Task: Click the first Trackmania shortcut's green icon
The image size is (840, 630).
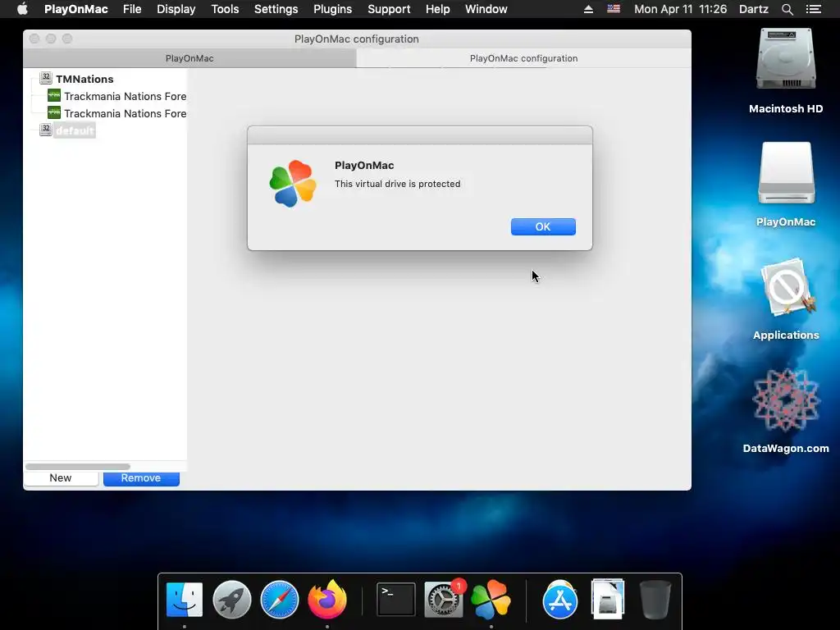Action: click(x=54, y=95)
